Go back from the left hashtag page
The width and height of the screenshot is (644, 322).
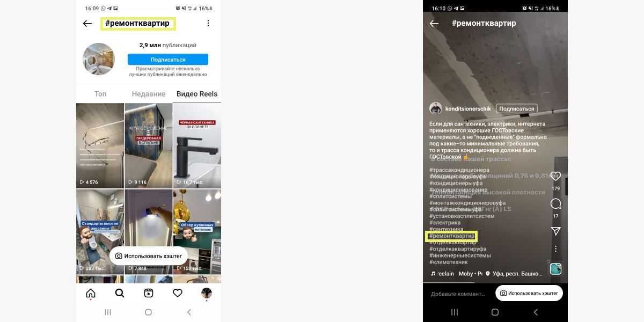(x=87, y=24)
